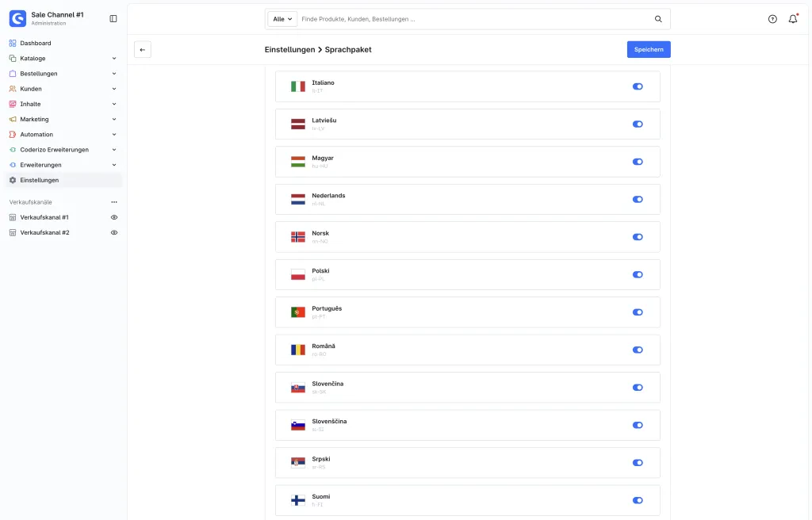Click the help question mark icon
The image size is (812, 520).
tap(772, 19)
